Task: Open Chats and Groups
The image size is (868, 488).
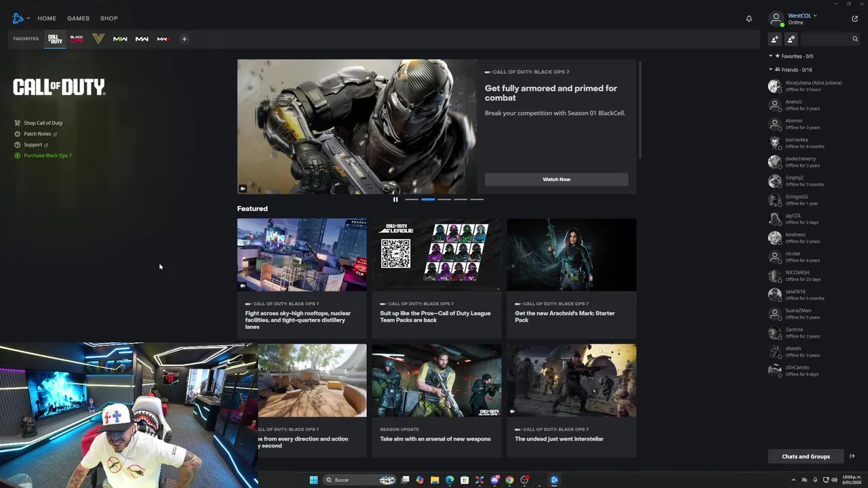Action: [x=806, y=456]
